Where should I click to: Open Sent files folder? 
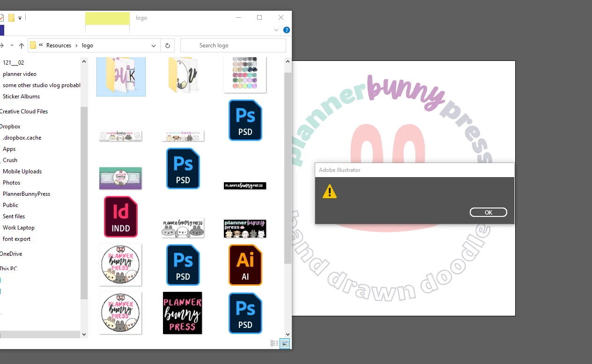coord(14,216)
